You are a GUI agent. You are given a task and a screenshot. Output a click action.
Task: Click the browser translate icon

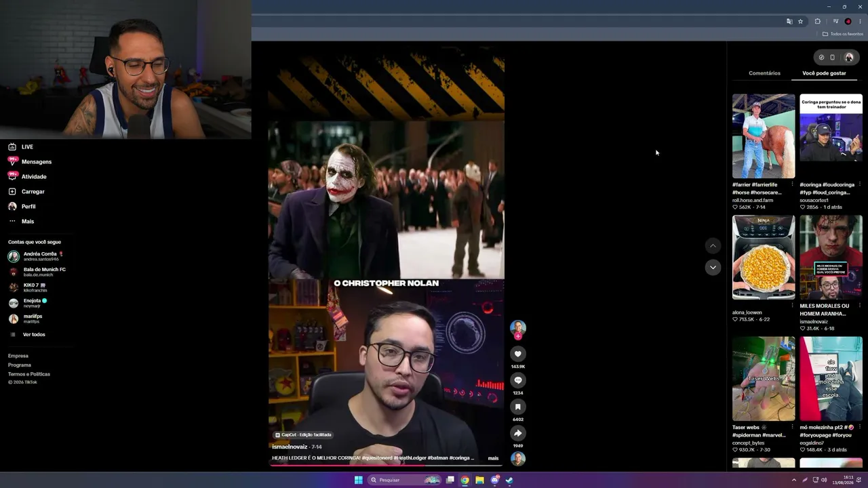click(x=789, y=22)
